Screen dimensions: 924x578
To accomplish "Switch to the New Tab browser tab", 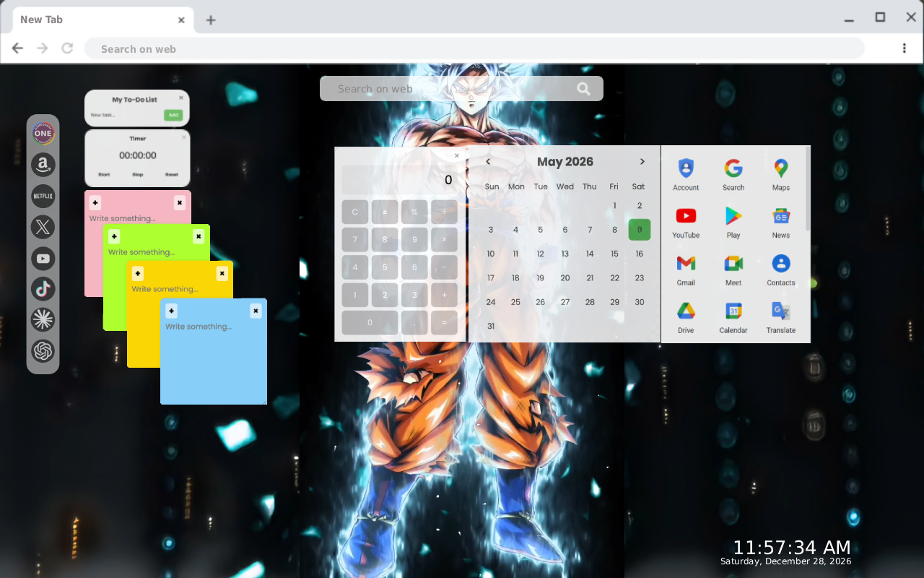I will (x=103, y=20).
